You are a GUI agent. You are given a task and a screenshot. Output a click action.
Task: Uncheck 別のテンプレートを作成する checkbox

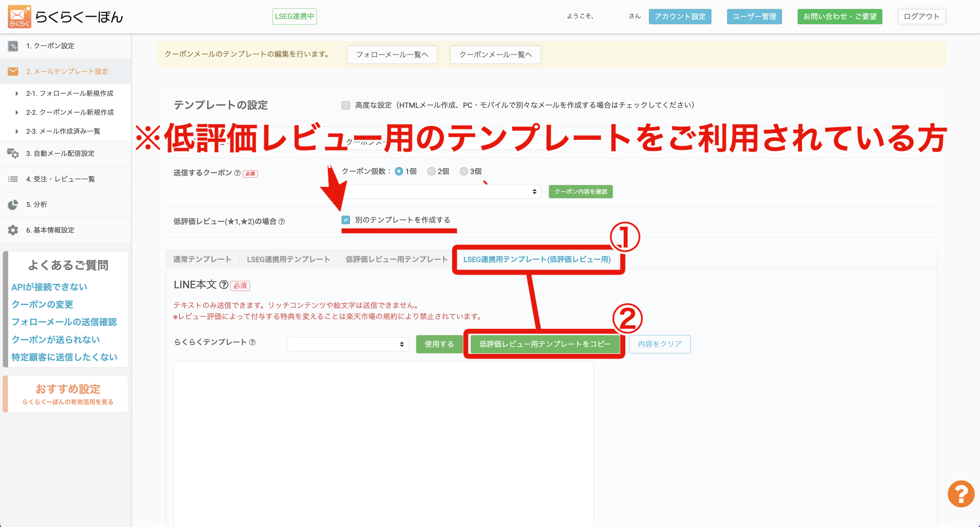[345, 220]
